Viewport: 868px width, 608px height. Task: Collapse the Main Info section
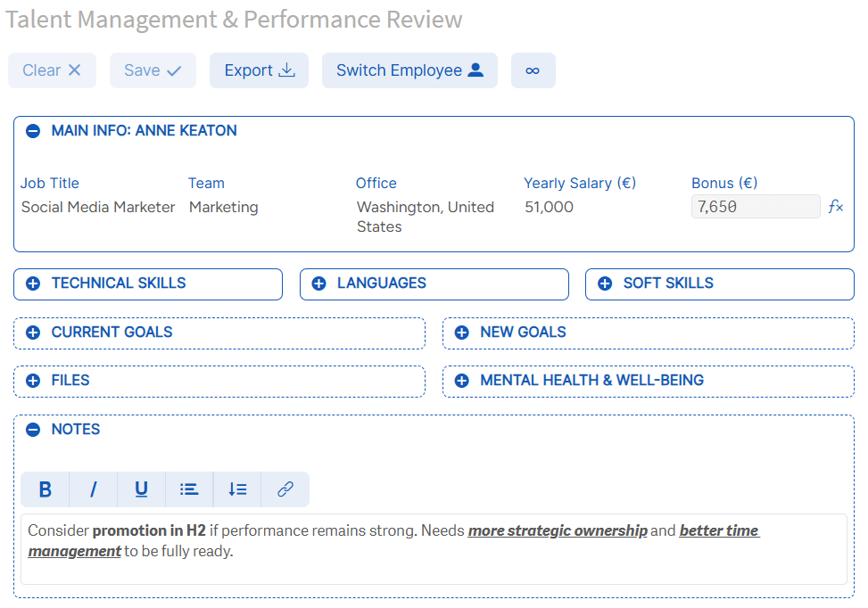click(33, 131)
